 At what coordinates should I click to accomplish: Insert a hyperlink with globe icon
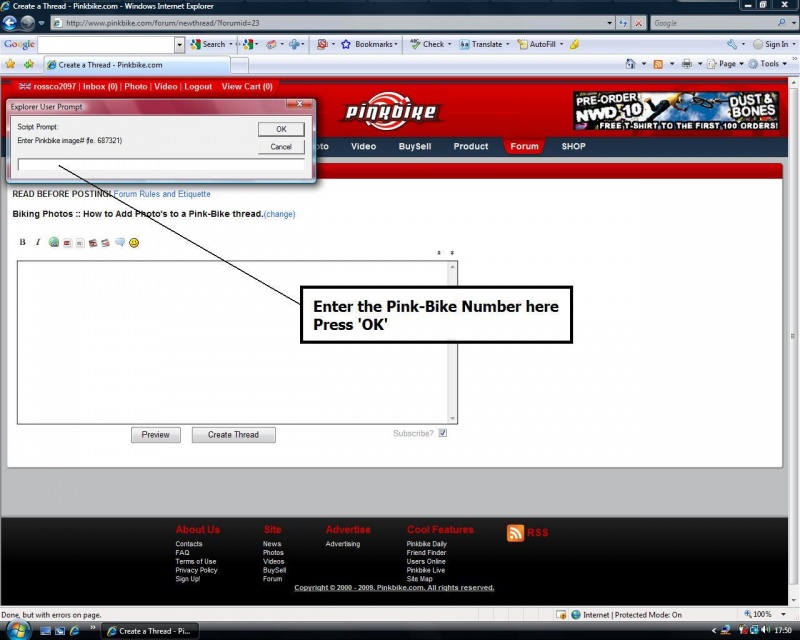54,242
